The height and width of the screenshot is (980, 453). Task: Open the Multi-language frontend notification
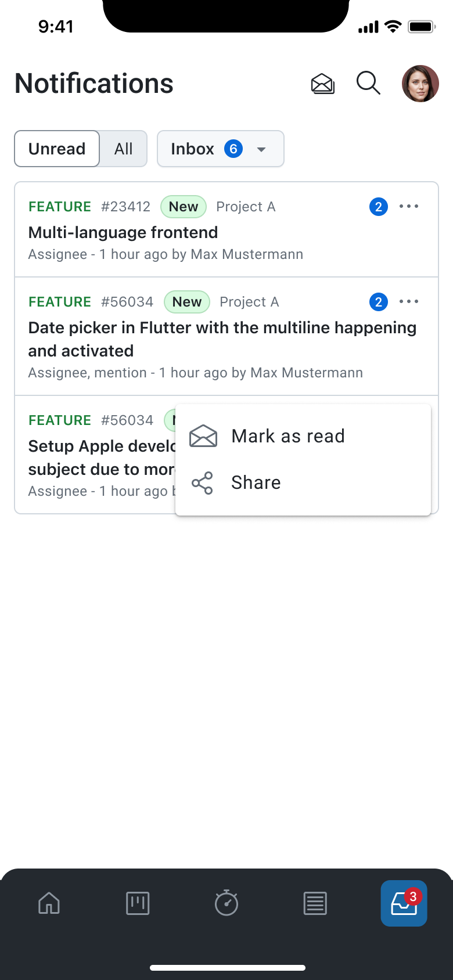tap(123, 232)
